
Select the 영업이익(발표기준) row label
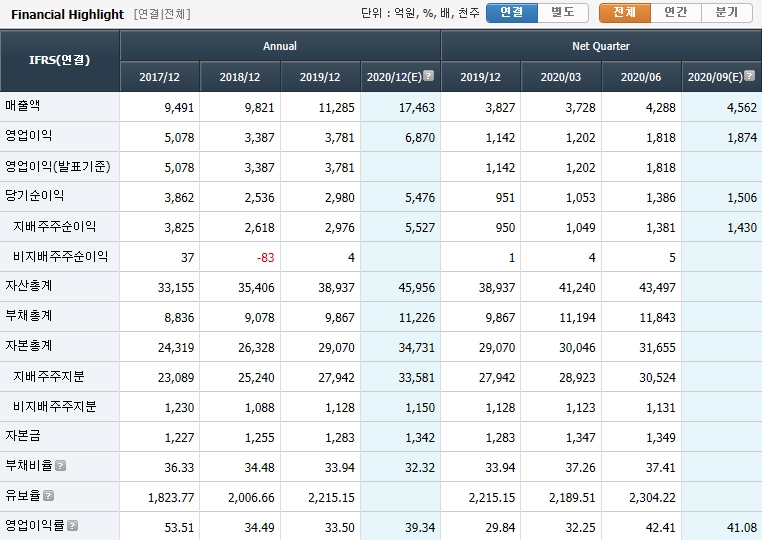tap(58, 166)
